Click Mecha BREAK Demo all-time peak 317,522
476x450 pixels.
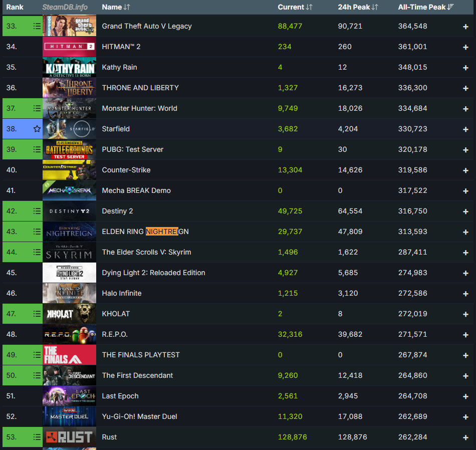[x=412, y=190]
